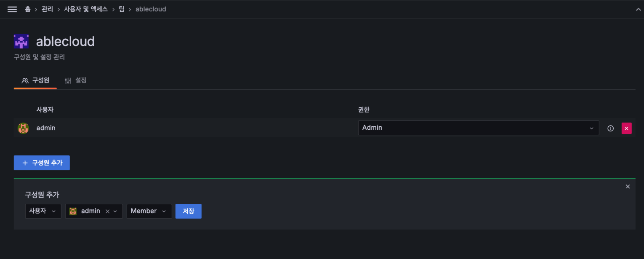Remove admin member with red X button
Screen dimensions: 644x259
[626, 128]
